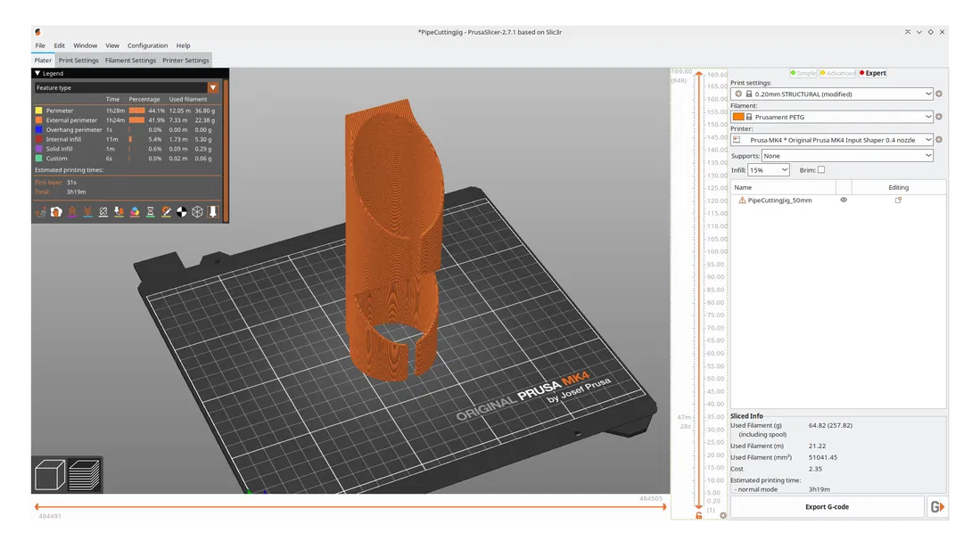
Task: Toggle the tool marker icon in legend
Action: (x=213, y=212)
